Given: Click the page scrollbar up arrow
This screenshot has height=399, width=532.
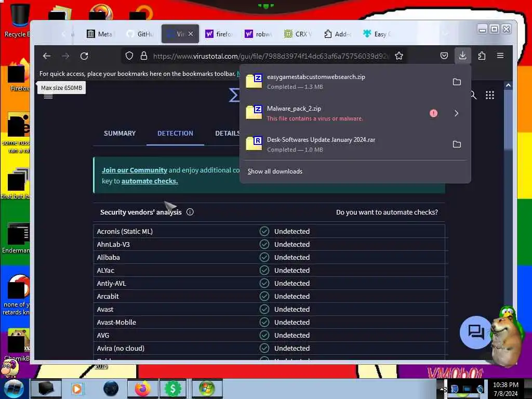Looking at the screenshot, I should coord(508,86).
